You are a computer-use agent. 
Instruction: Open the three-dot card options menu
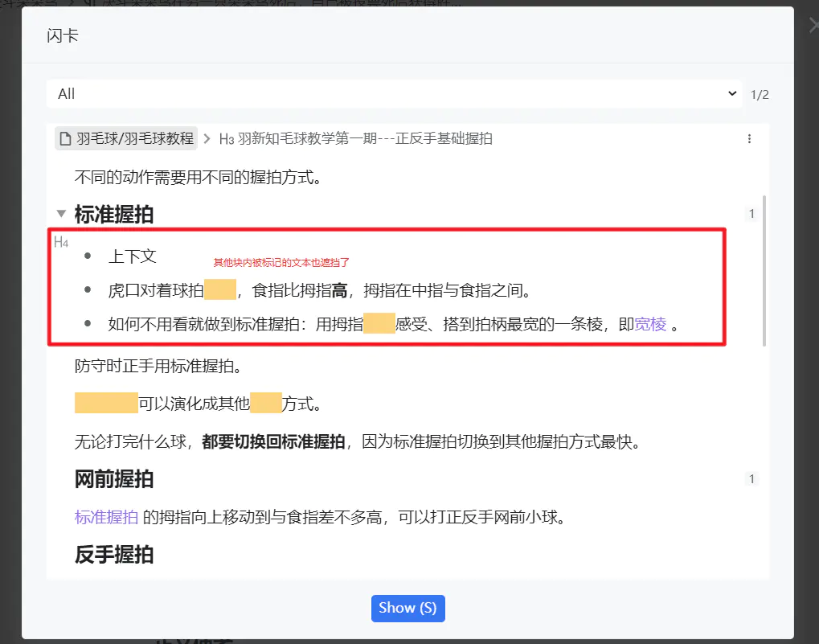(749, 138)
